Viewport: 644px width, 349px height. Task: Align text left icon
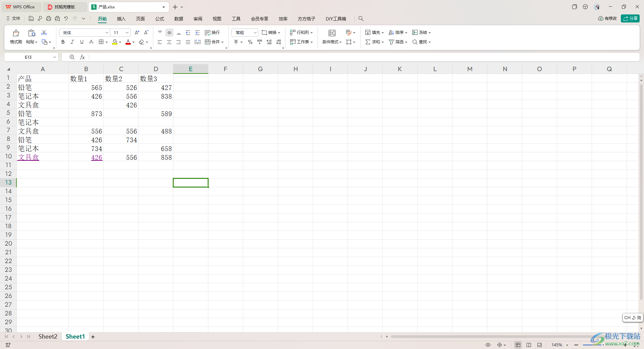pyautogui.click(x=160, y=42)
